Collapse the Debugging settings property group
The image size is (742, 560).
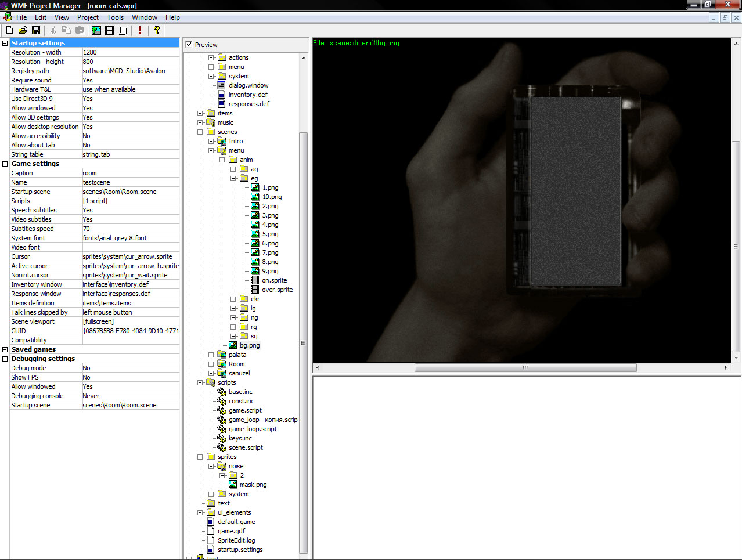[5, 359]
